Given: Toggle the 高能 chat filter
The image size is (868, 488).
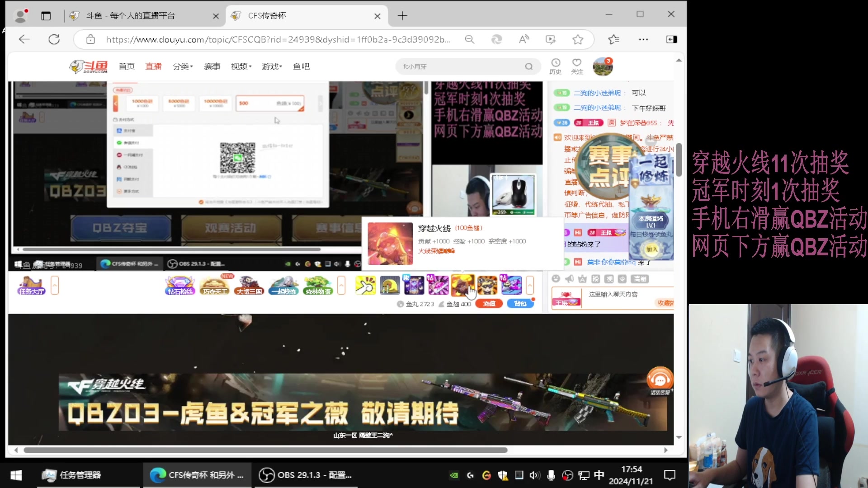Looking at the screenshot, I should pyautogui.click(x=640, y=279).
